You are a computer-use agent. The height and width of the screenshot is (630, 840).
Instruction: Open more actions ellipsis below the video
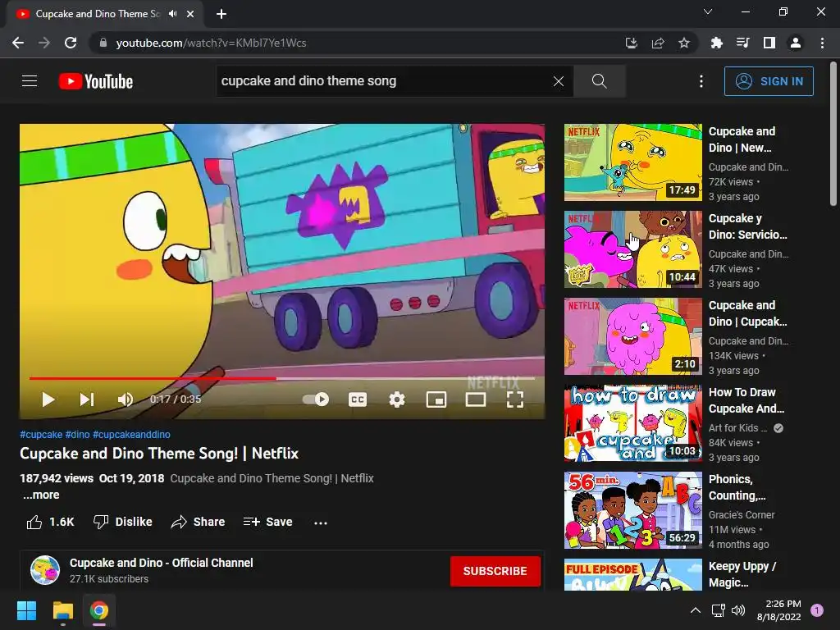click(x=321, y=523)
